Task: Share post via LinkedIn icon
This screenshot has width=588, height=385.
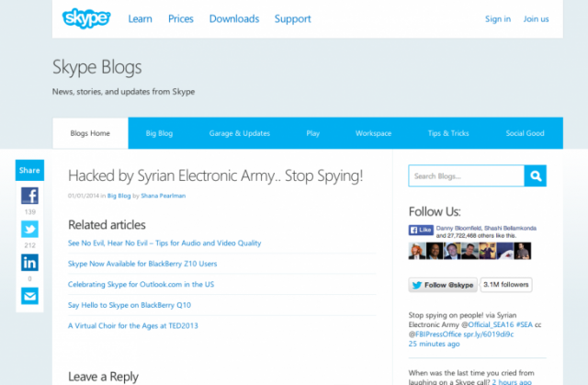Action: click(29, 263)
